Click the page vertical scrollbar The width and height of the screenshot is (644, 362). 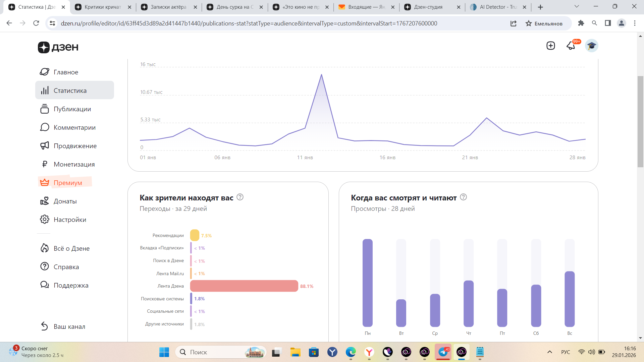coord(640,121)
